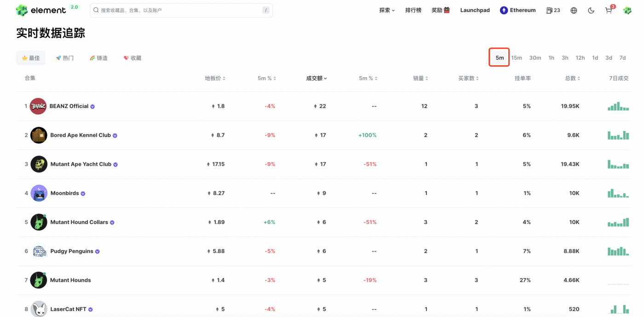Sort by volume 5m % column
Viewport: 644px width, 317px height.
[x=368, y=79]
